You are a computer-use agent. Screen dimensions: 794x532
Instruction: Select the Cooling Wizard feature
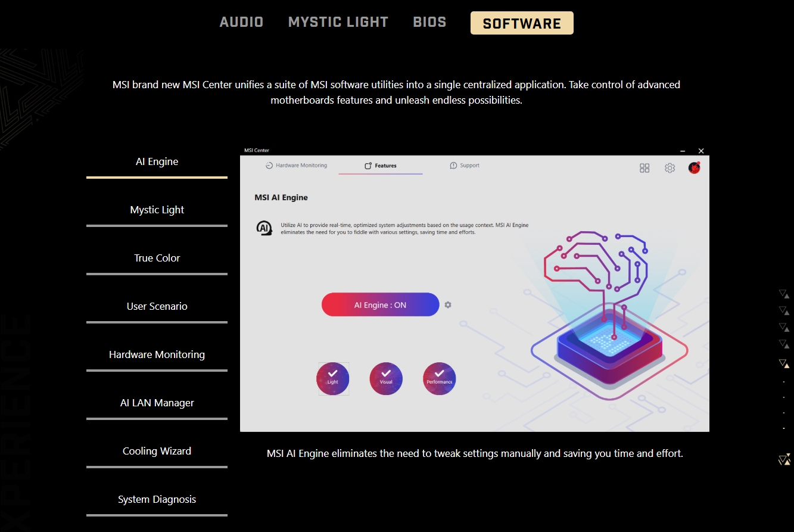pyautogui.click(x=157, y=451)
